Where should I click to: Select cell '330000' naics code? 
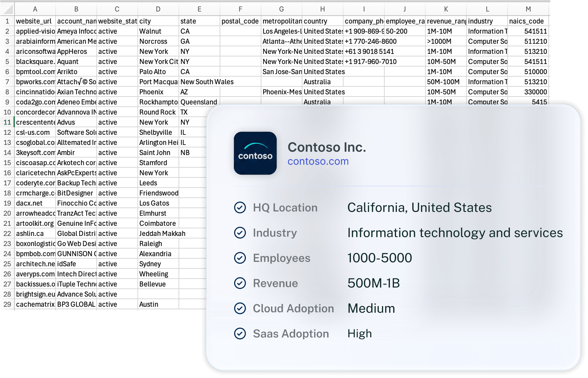coord(528,92)
